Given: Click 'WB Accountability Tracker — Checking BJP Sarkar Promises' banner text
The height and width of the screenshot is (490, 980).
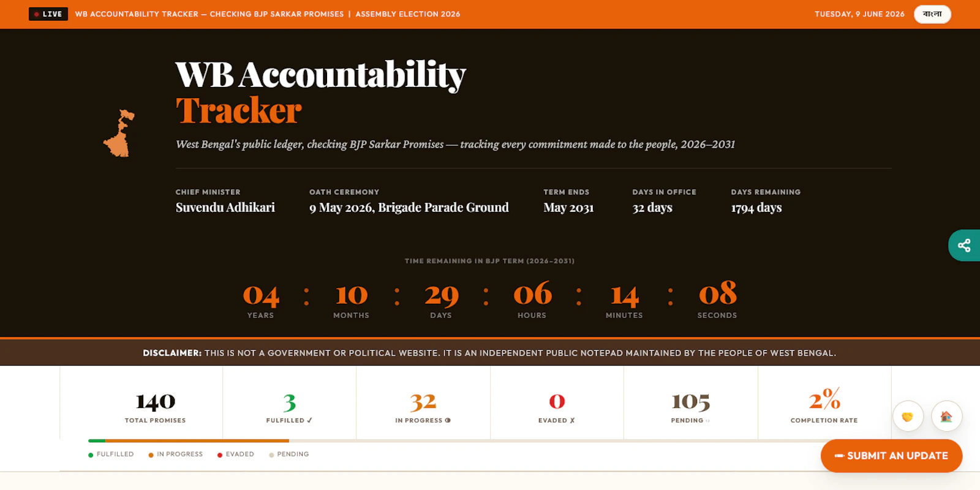Looking at the screenshot, I should pos(209,14).
